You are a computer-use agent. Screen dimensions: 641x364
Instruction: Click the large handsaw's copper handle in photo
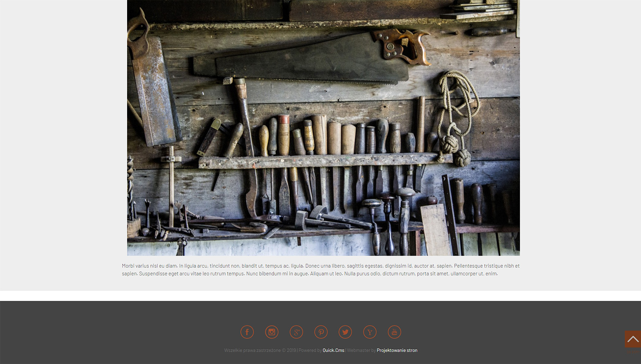pos(403,45)
